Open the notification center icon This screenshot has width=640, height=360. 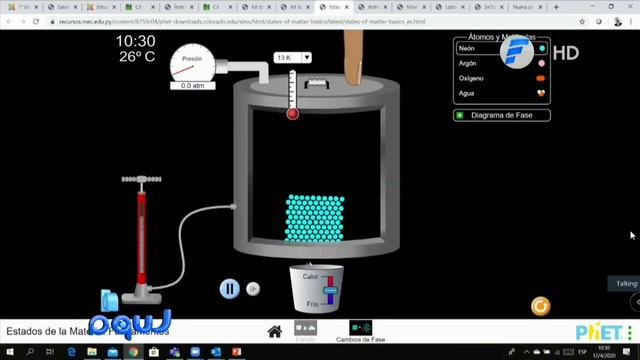(627, 352)
